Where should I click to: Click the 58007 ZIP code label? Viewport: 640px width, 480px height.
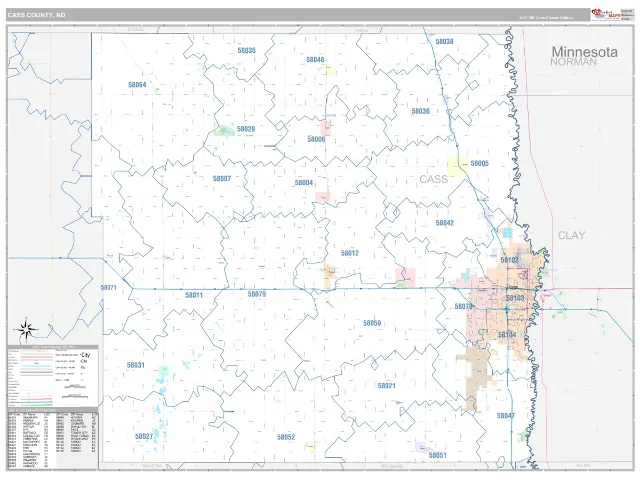[x=222, y=179]
